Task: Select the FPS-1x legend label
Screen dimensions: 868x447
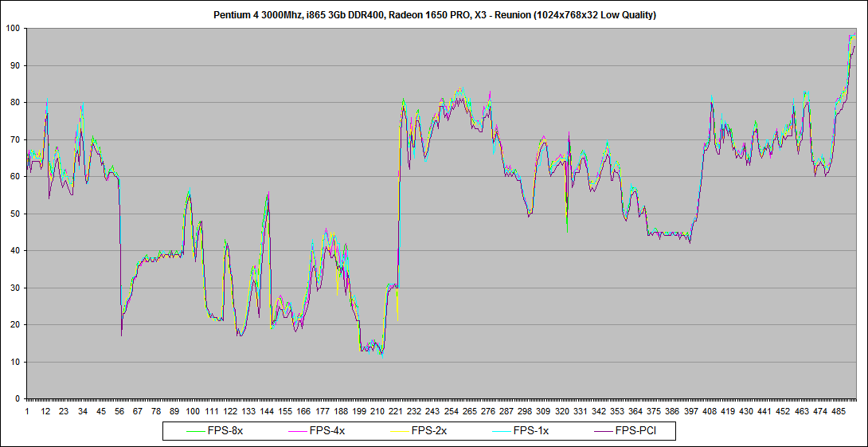Action: (531, 430)
